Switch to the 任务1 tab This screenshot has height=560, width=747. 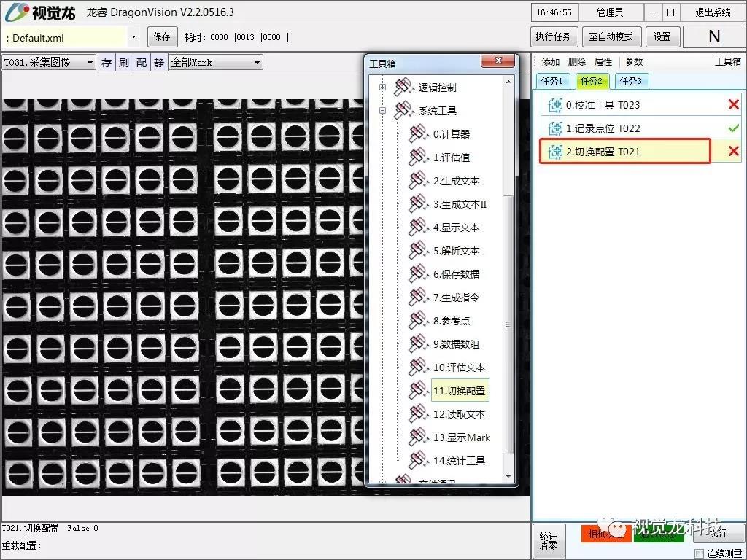552,81
